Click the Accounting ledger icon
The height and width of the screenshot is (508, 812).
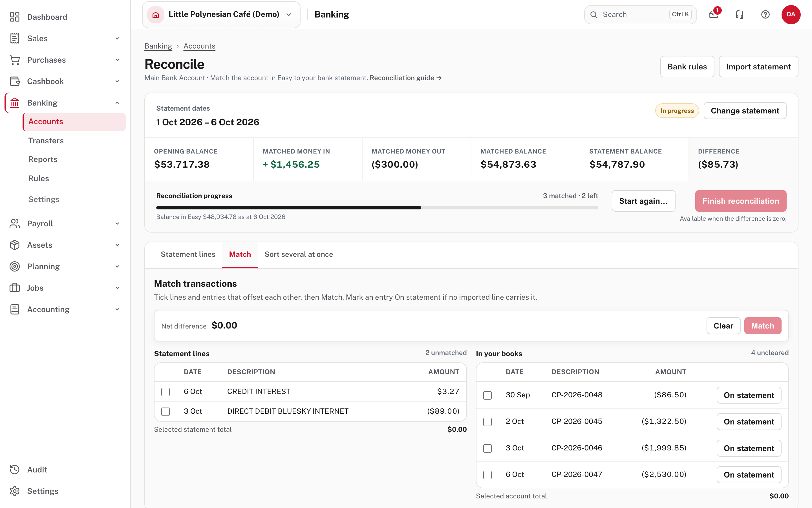(14, 309)
